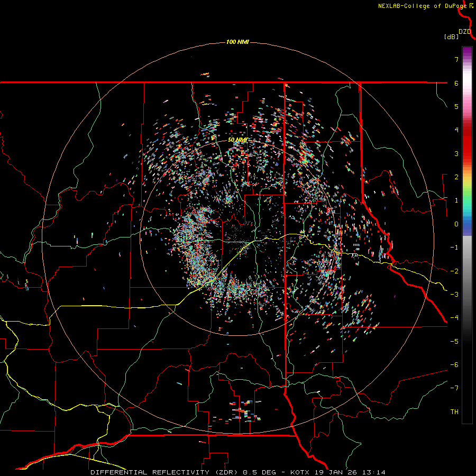The image size is (476, 476).
Task: Click the 1 value on the dB scale
Action: [x=456, y=200]
